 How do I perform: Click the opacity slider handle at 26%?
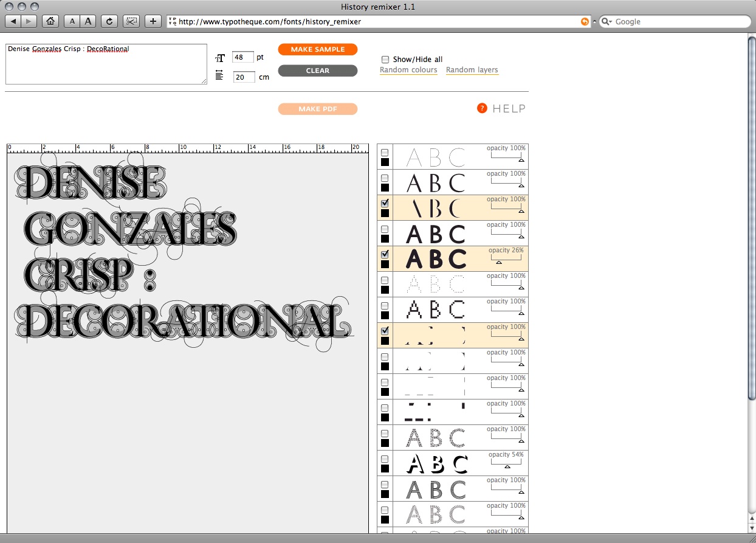click(x=499, y=262)
